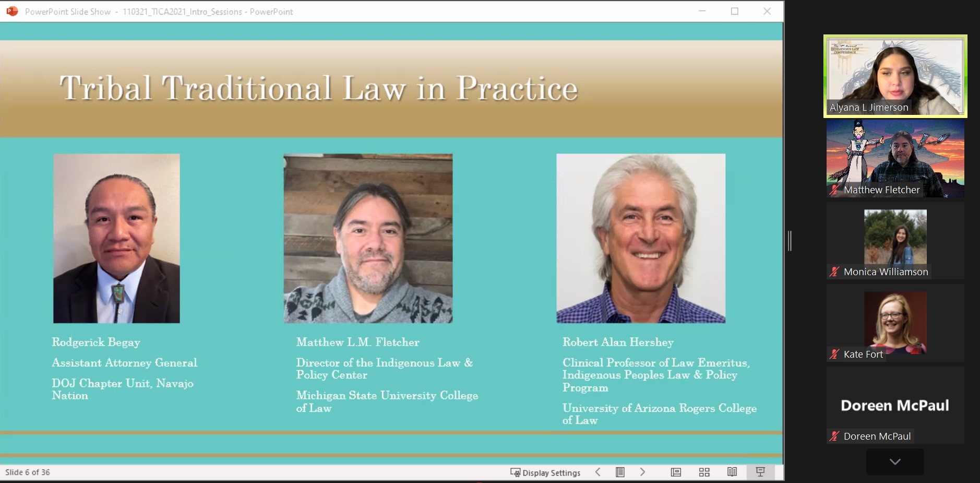Click the Slide 6 of 36 indicator
The width and height of the screenshot is (980, 483).
point(28,472)
